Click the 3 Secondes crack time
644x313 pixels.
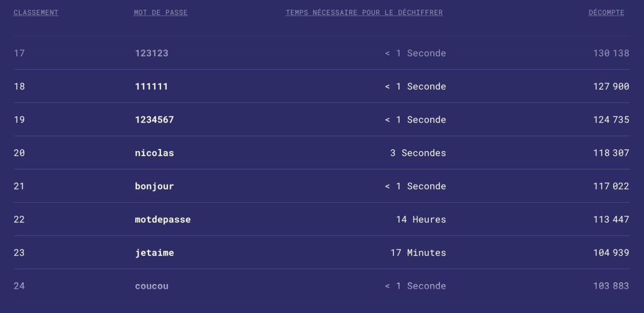click(418, 153)
